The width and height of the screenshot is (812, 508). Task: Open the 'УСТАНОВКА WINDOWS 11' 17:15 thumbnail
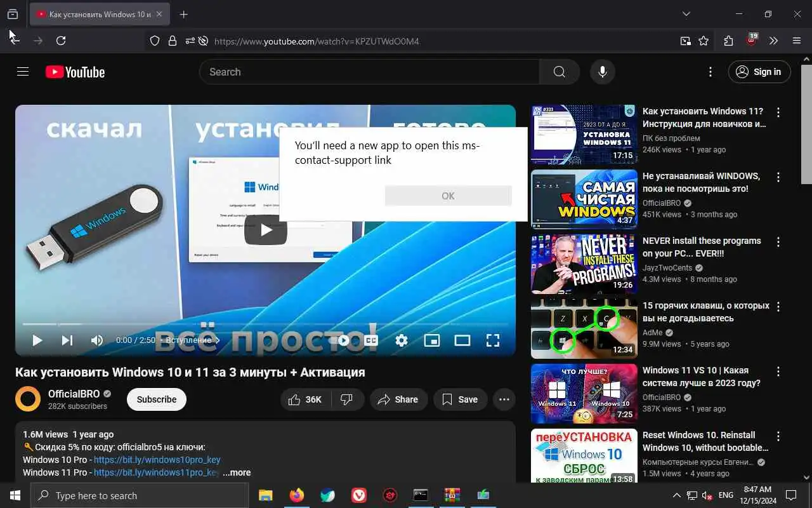pyautogui.click(x=584, y=135)
